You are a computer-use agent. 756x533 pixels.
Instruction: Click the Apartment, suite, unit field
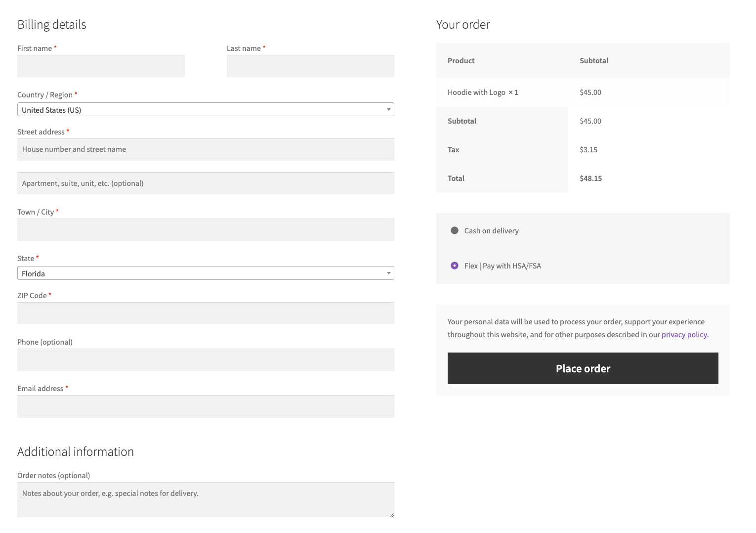[206, 183]
